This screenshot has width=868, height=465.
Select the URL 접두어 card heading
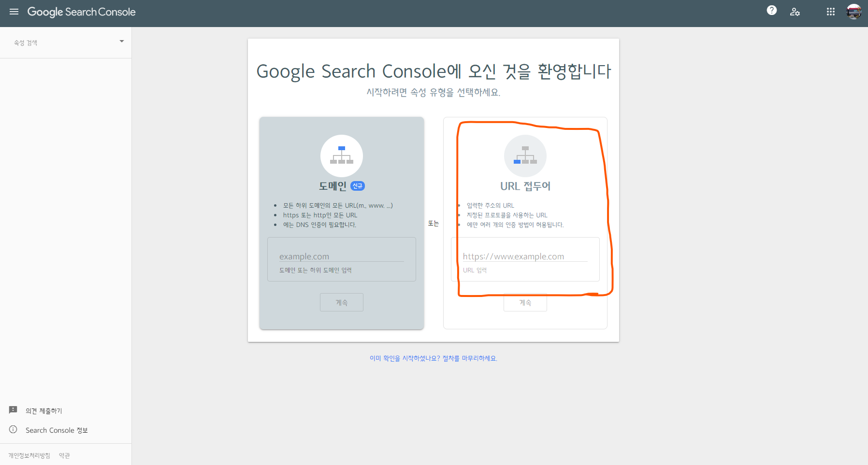[525, 186]
